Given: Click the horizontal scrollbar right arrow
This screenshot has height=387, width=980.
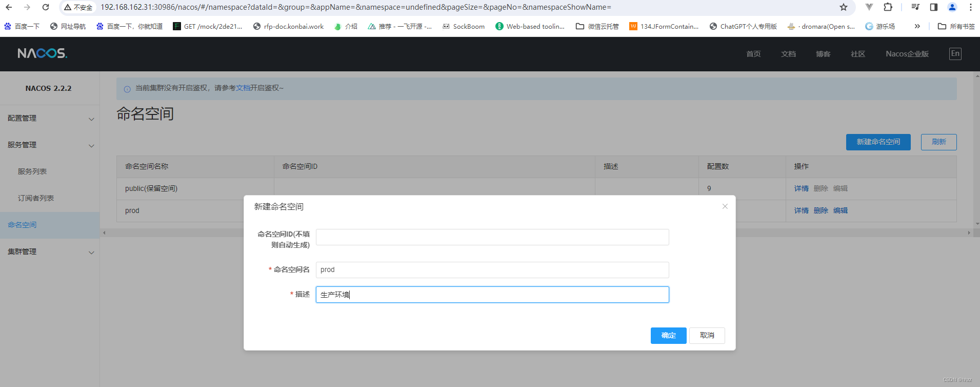Looking at the screenshot, I should point(969,233).
